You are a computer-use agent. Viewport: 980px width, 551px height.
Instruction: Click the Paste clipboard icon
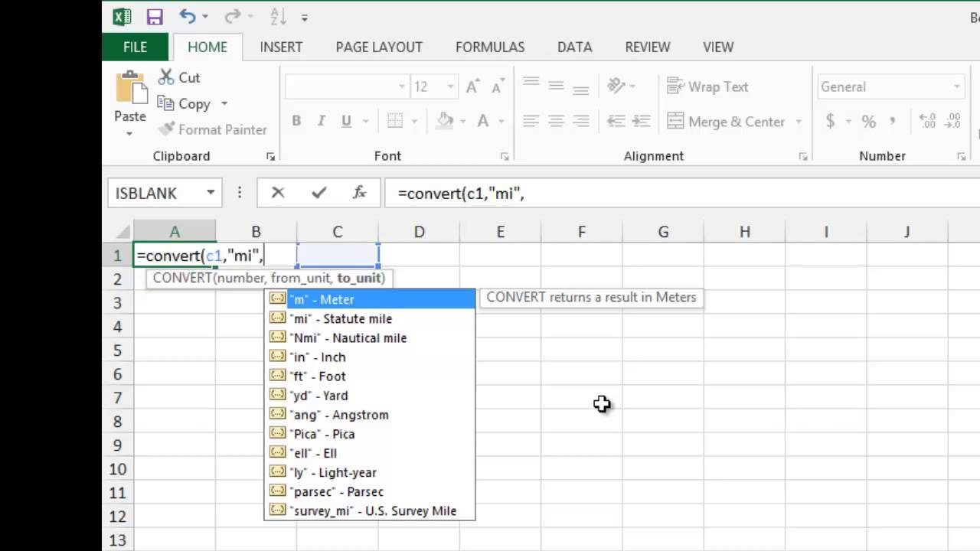pos(130,89)
